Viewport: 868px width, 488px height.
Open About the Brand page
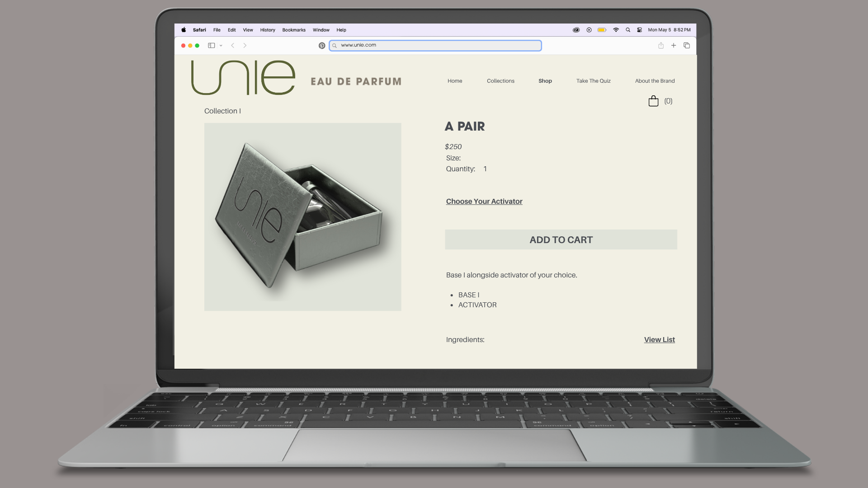coord(655,81)
